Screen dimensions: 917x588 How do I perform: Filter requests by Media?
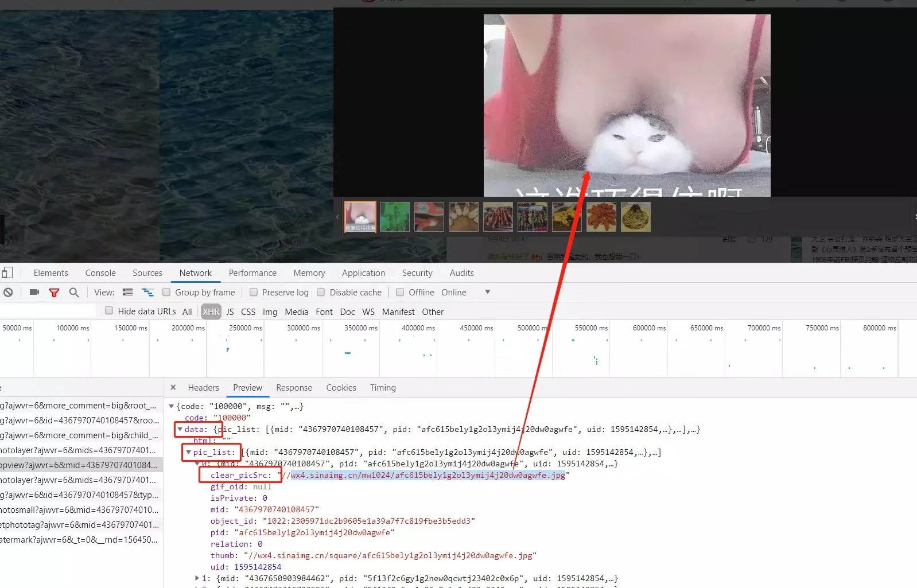[x=297, y=311]
